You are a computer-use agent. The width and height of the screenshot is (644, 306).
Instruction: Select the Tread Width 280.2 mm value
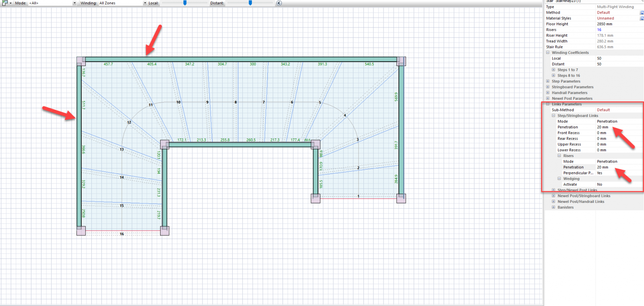click(605, 41)
